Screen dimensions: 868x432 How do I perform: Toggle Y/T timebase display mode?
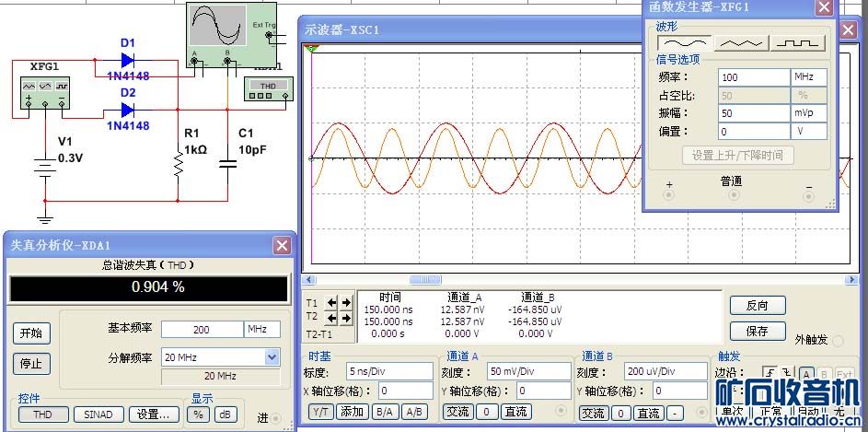click(321, 412)
